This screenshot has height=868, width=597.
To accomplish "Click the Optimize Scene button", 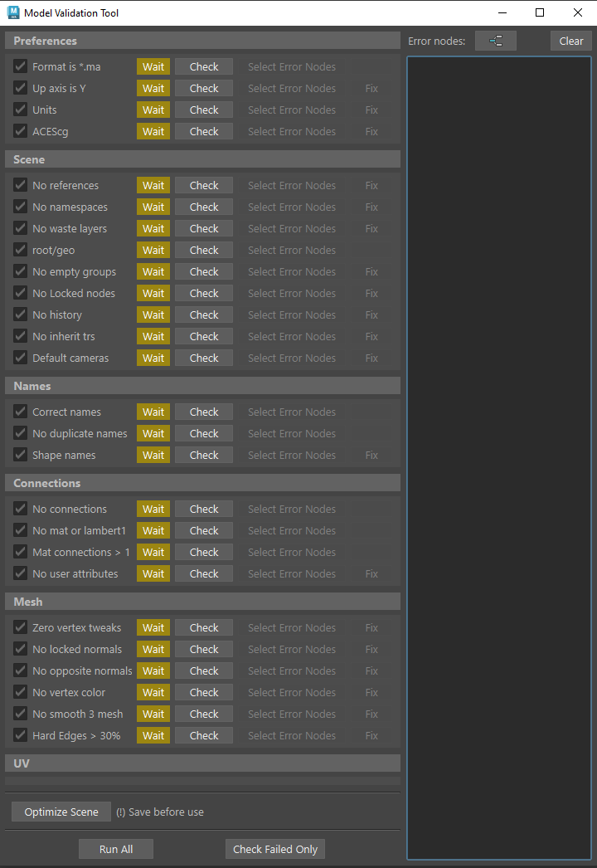I will tap(61, 812).
